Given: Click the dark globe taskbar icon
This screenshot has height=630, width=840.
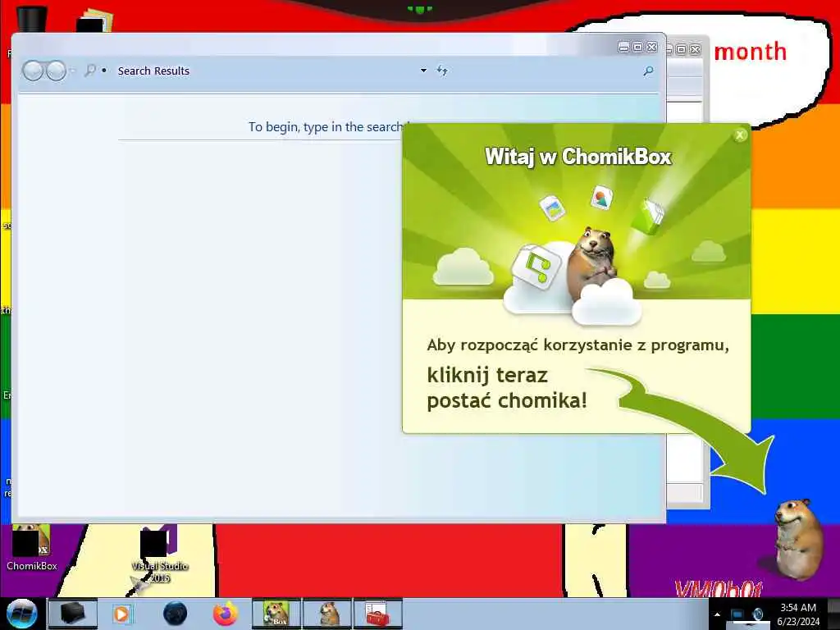Looking at the screenshot, I should (176, 614).
